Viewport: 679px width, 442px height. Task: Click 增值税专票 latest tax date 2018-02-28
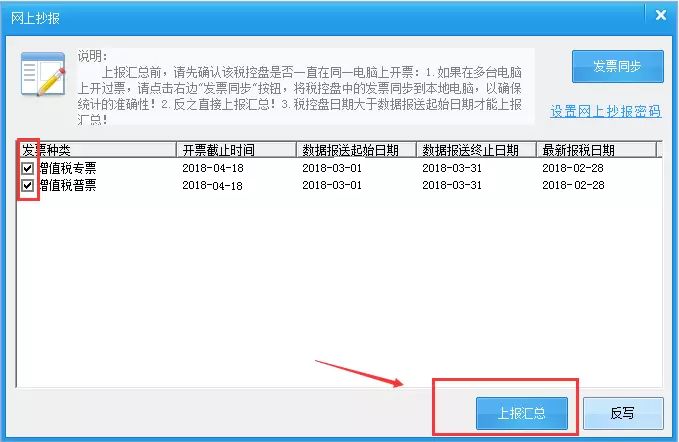coord(573,168)
